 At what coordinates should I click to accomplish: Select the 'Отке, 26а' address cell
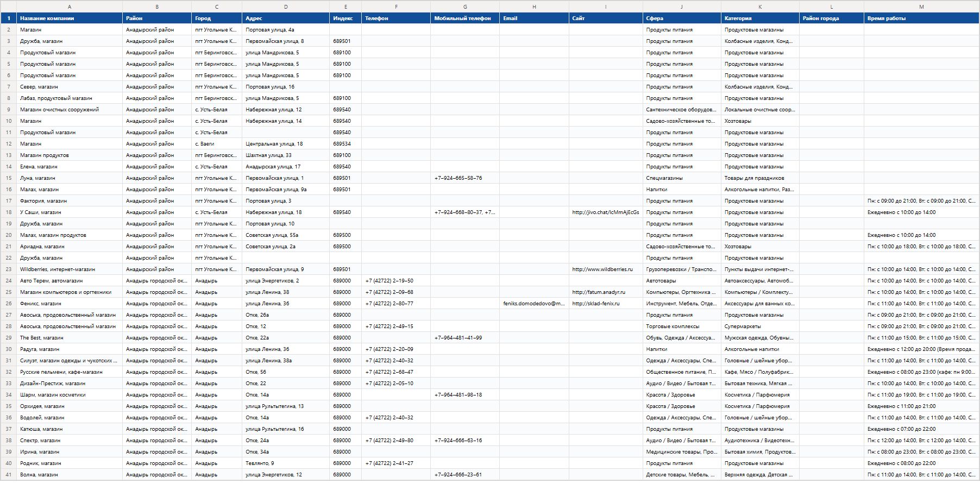(x=286, y=315)
